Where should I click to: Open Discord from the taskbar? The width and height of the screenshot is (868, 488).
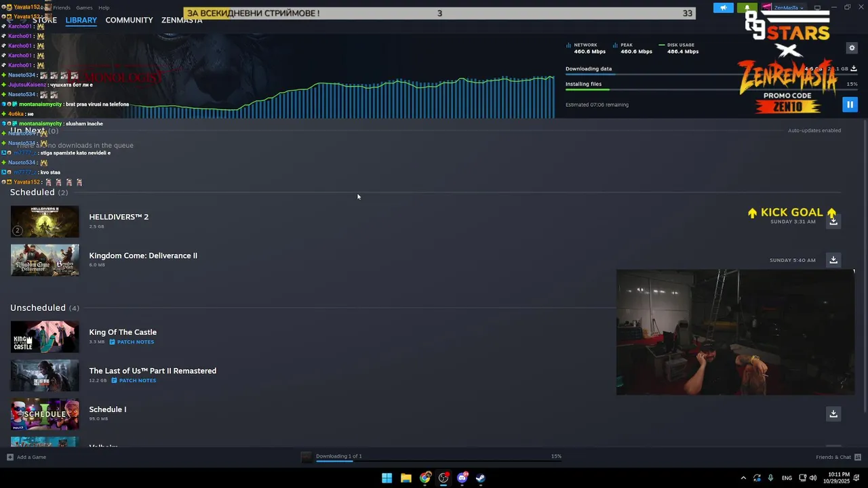462,478
